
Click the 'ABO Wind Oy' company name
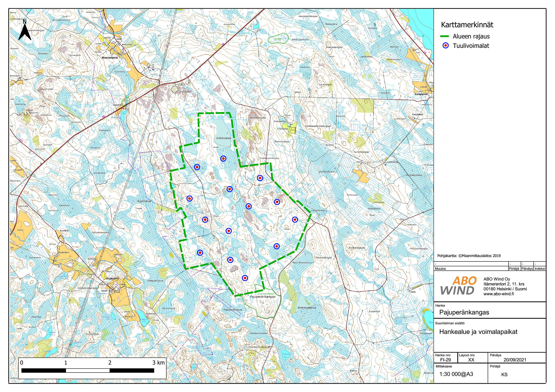[497, 279]
